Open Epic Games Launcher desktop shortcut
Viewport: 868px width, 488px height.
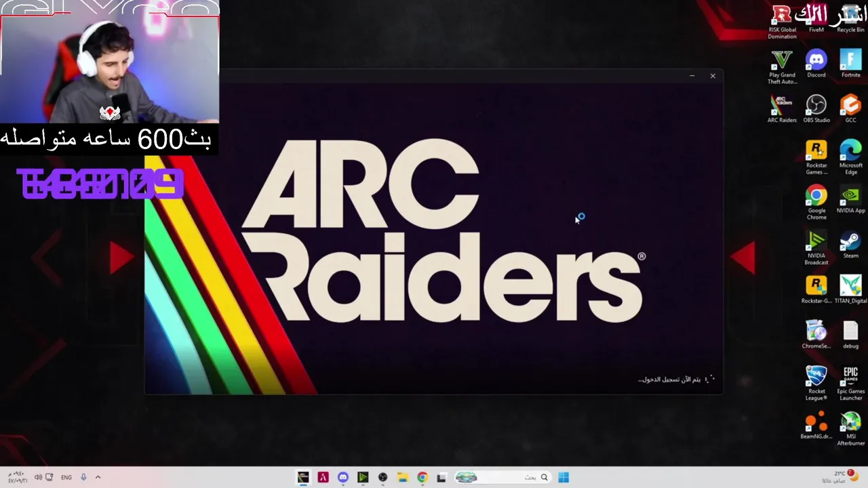(x=850, y=384)
